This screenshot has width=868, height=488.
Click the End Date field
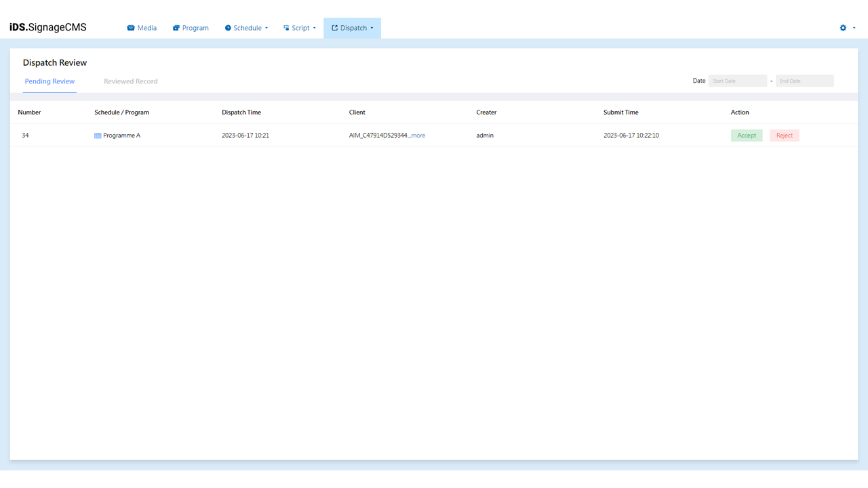pos(804,81)
